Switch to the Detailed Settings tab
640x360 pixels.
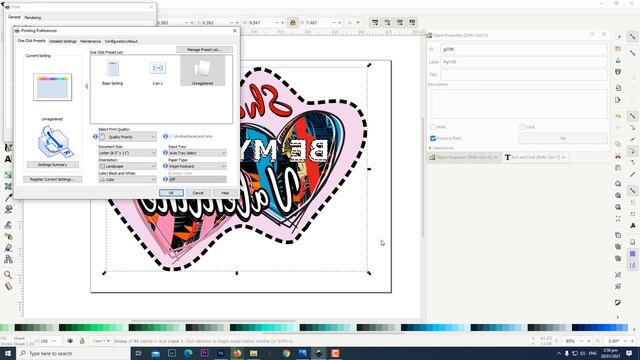click(x=62, y=41)
